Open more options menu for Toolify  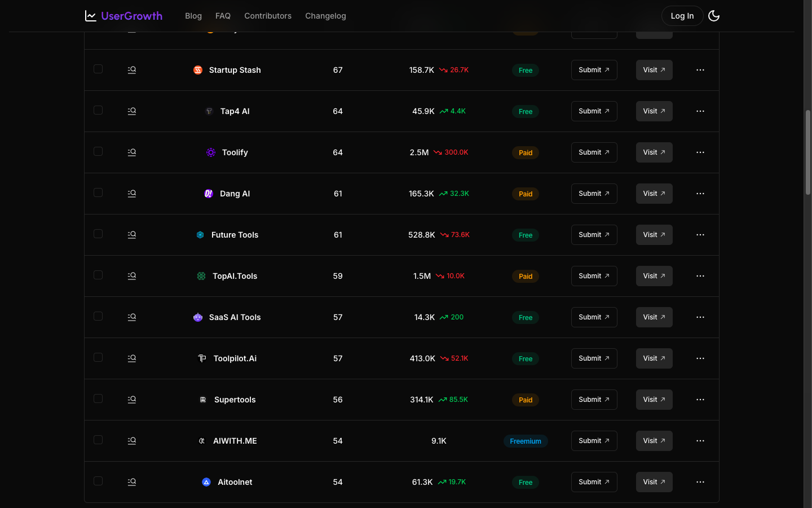[x=700, y=152]
